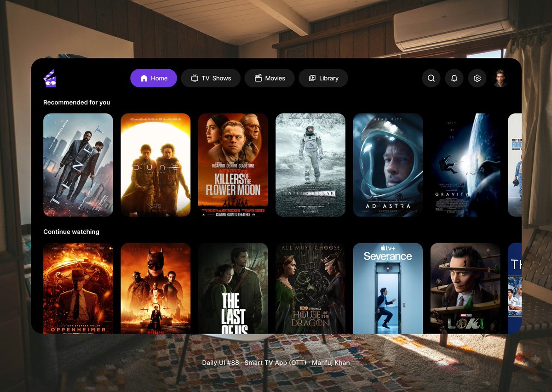Switch to the Library tab
The image size is (552, 392).
(x=323, y=78)
